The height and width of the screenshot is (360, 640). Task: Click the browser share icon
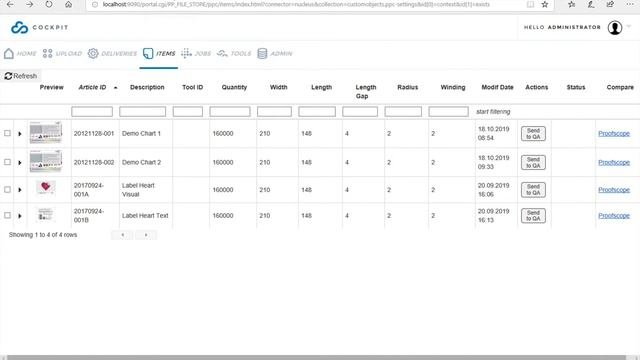pyautogui.click(x=610, y=4)
